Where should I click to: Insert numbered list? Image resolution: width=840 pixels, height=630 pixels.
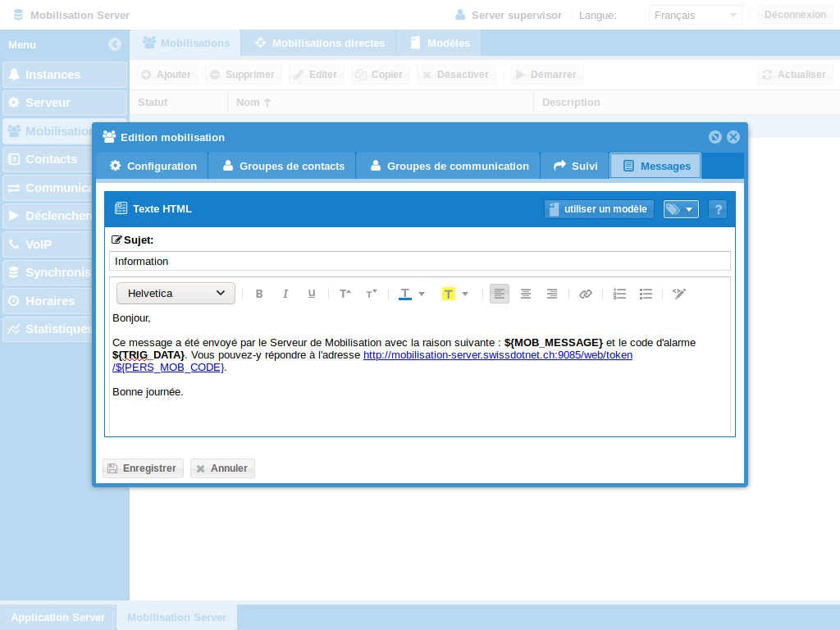(x=619, y=294)
